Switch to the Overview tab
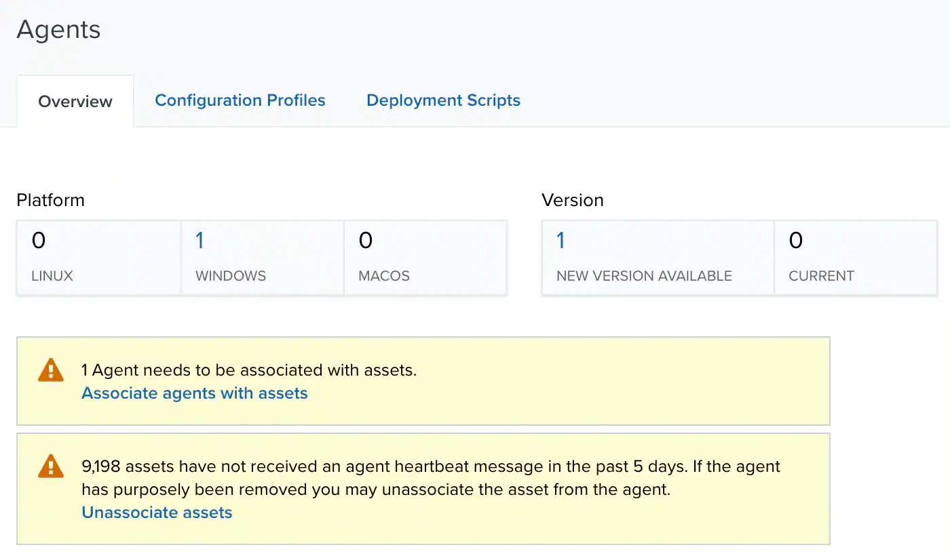Image resolution: width=950 pixels, height=560 pixels. point(75,102)
